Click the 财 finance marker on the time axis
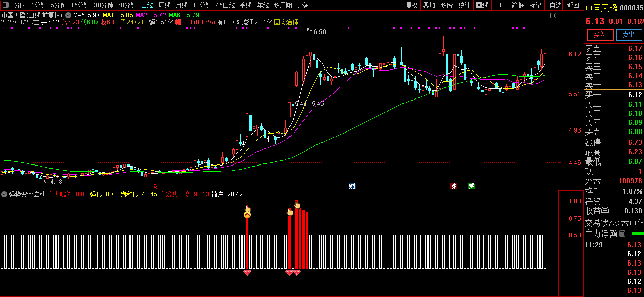Screen dimensions: 644x297 tap(351, 186)
